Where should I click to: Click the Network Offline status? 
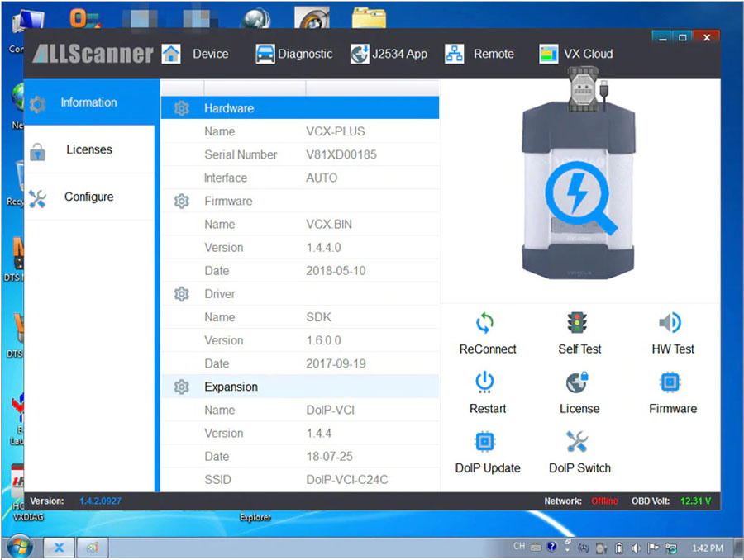click(604, 501)
